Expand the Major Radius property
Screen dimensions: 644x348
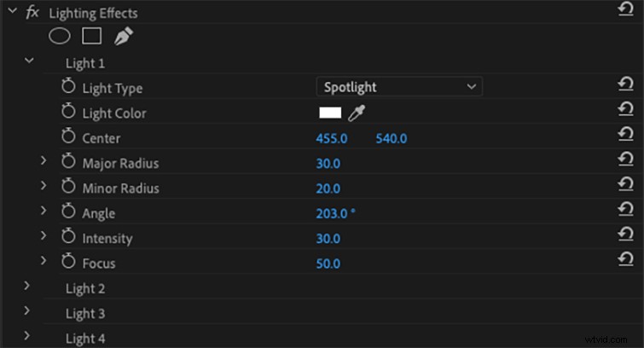coord(44,160)
